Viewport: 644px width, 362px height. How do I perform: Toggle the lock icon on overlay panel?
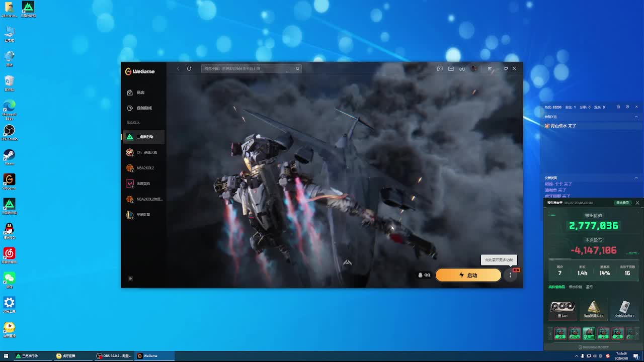coord(618,107)
